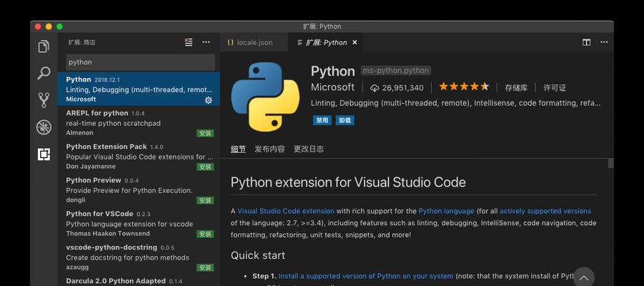644x286 pixels.
Task: Select Python 2018.12.1 extension in list
Action: 139,89
